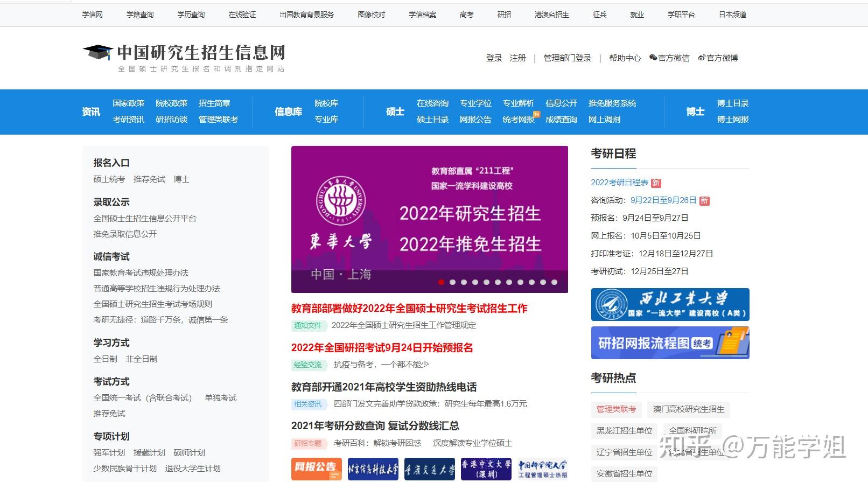Open 学信档案 in the top bar
Viewport: 868px width, 482px height.
423,15
